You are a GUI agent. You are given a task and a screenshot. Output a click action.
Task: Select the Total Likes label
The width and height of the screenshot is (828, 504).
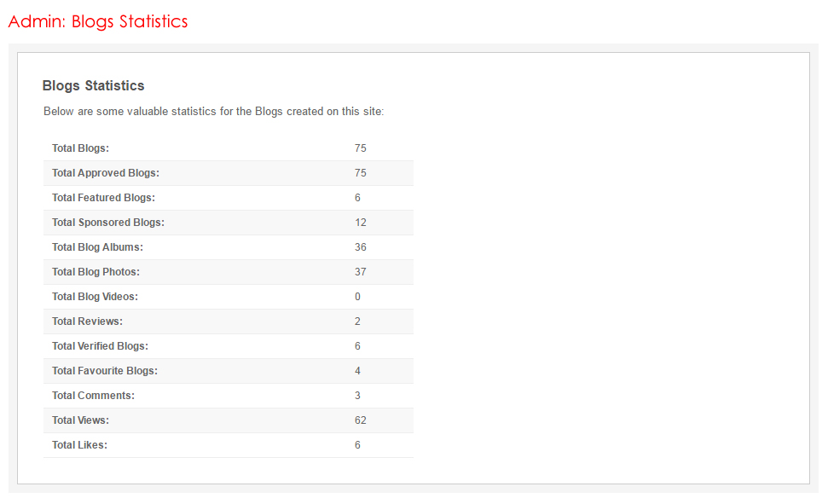coord(79,445)
